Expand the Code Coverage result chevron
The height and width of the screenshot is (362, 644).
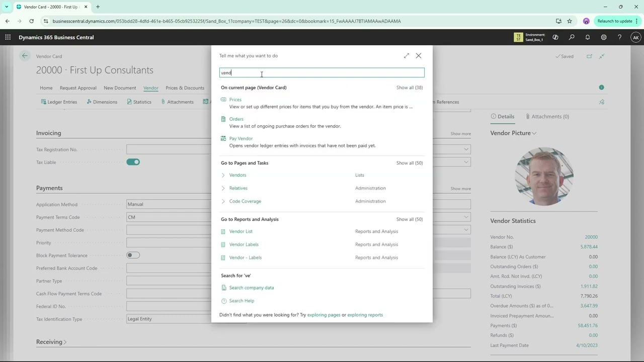pos(223,201)
